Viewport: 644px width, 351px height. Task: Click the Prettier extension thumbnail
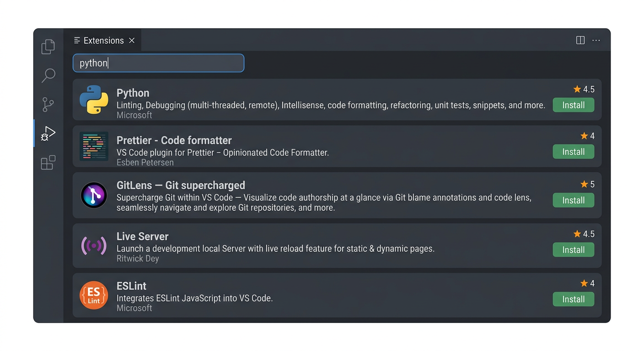(94, 146)
